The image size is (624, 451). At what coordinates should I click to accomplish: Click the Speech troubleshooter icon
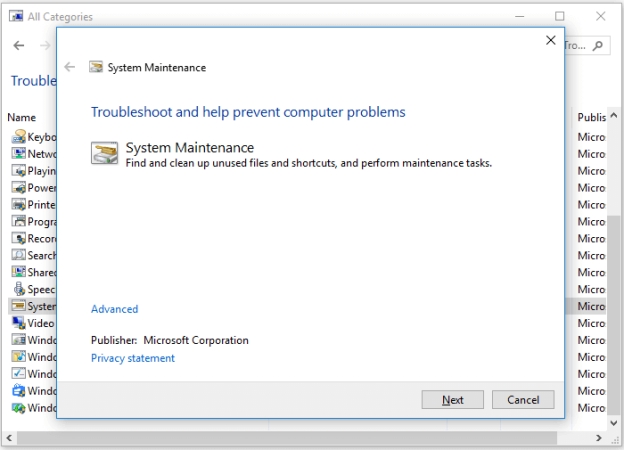(18, 289)
